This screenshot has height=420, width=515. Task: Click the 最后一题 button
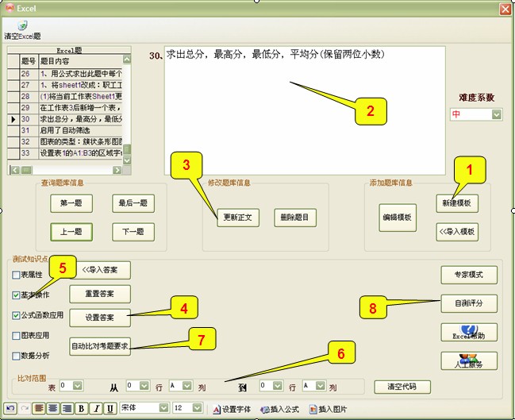133,203
